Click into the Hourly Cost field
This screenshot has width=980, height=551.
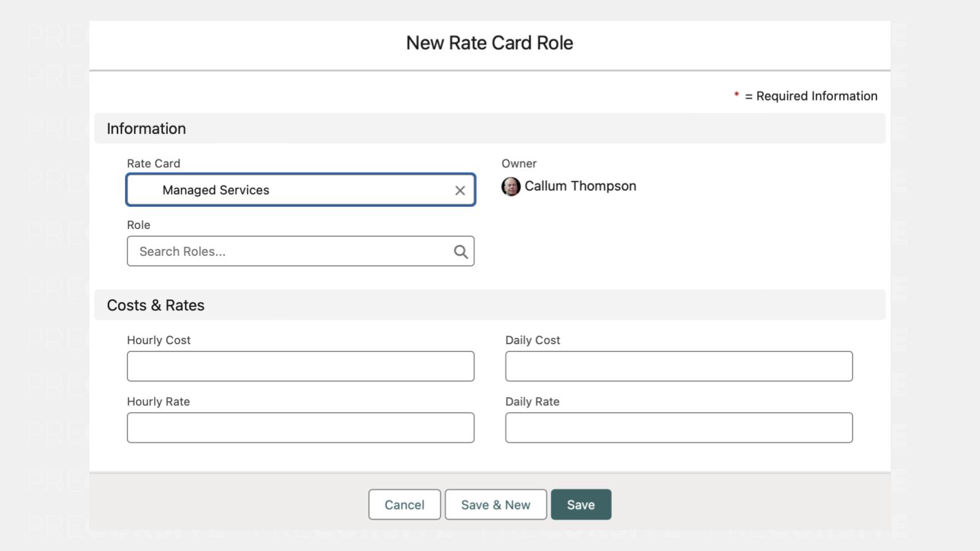(x=300, y=366)
